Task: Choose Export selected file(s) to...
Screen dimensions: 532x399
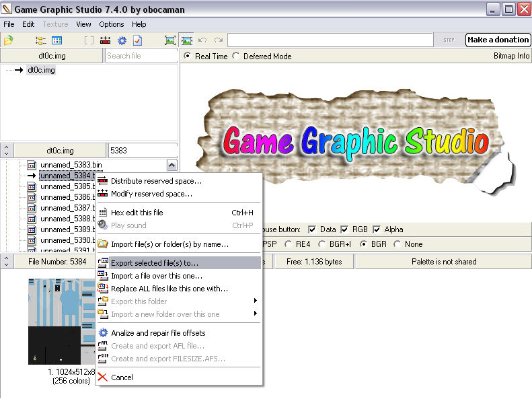Action: tap(179, 263)
